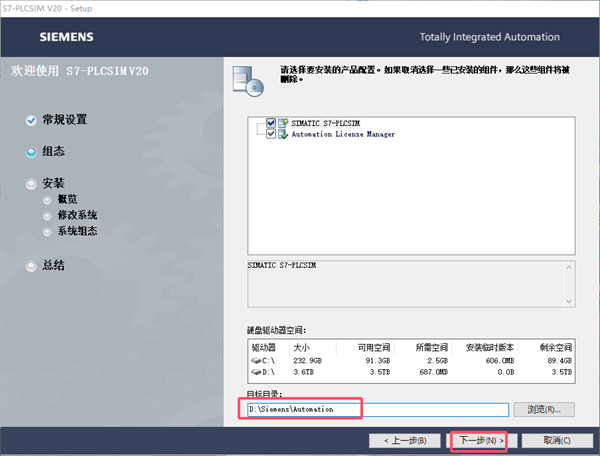Click the 可用空间 column header

374,348
